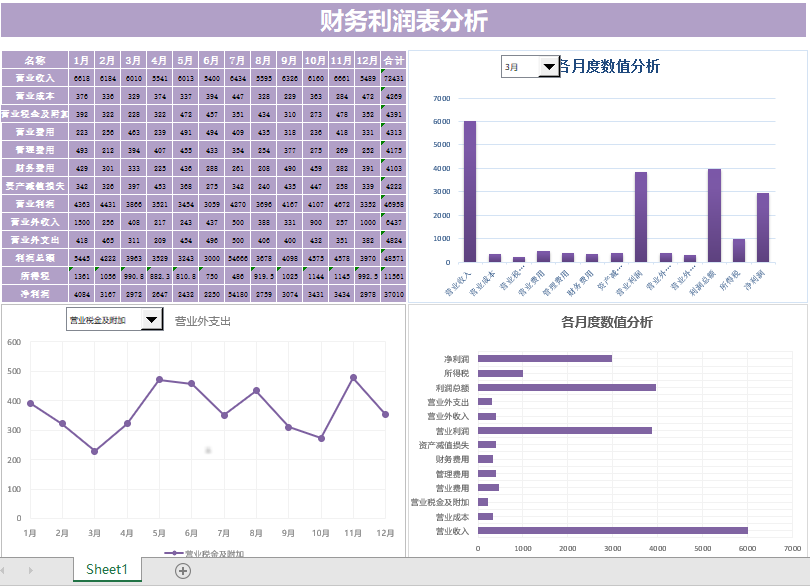Select the 1000 cell in 营业外收入 row
The image size is (810, 586).
pos(367,222)
